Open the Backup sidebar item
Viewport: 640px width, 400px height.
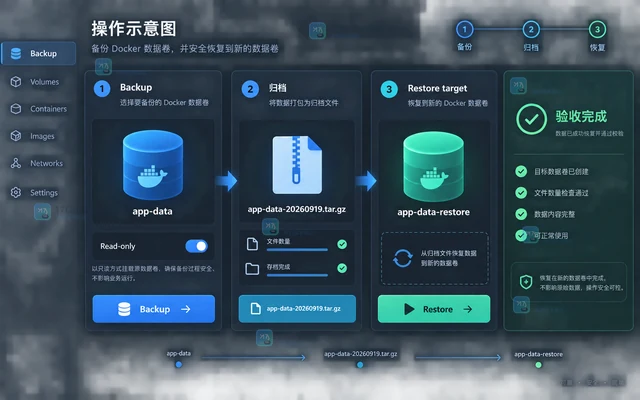pos(38,53)
